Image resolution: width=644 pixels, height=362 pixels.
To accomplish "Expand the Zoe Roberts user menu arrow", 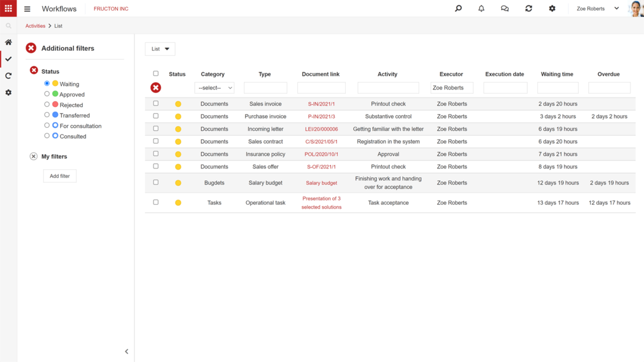I will coord(616,8).
